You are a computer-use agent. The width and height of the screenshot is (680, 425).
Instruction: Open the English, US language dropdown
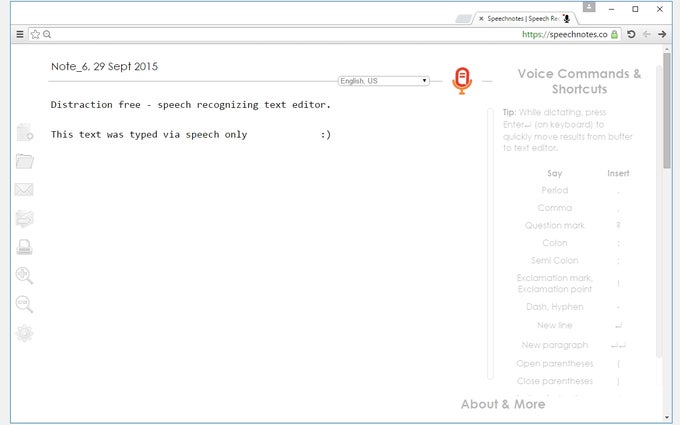point(384,81)
